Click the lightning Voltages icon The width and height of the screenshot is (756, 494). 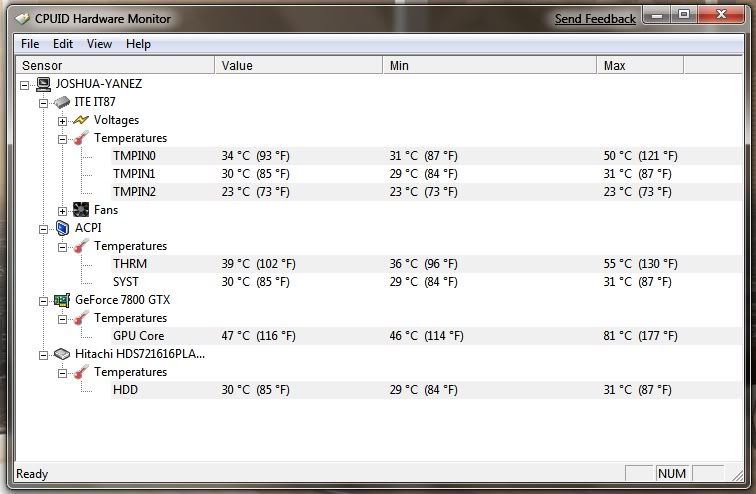point(81,120)
